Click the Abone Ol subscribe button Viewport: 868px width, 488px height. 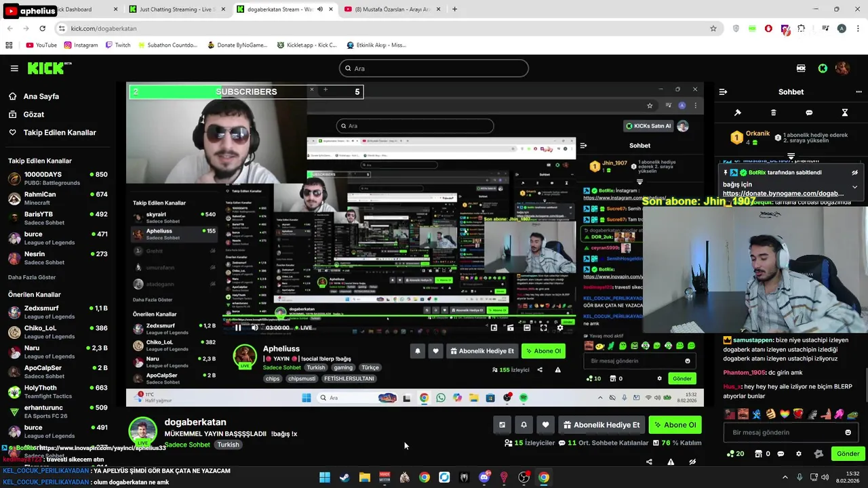click(x=675, y=425)
